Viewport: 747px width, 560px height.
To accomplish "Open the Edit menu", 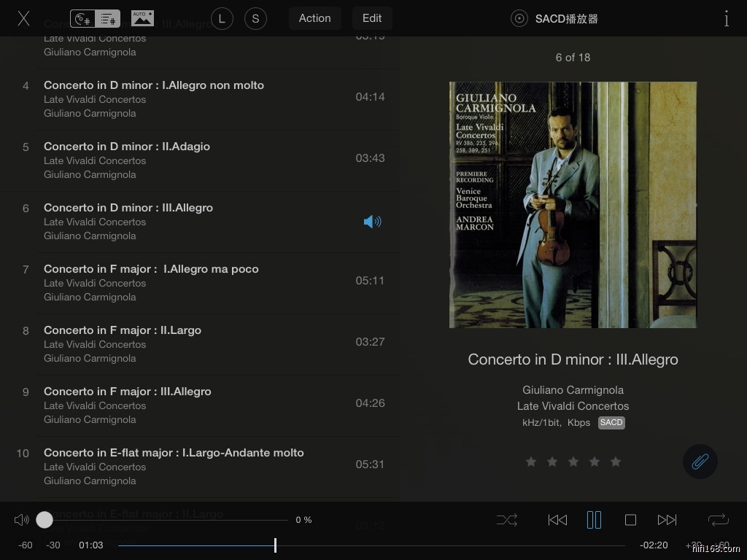I will 372,18.
